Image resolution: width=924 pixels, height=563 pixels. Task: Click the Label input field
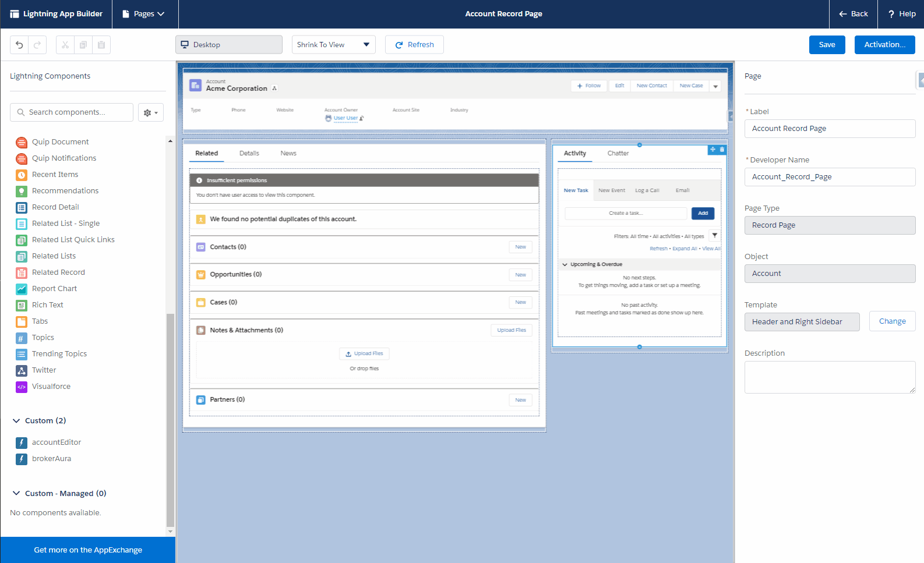[x=830, y=129]
